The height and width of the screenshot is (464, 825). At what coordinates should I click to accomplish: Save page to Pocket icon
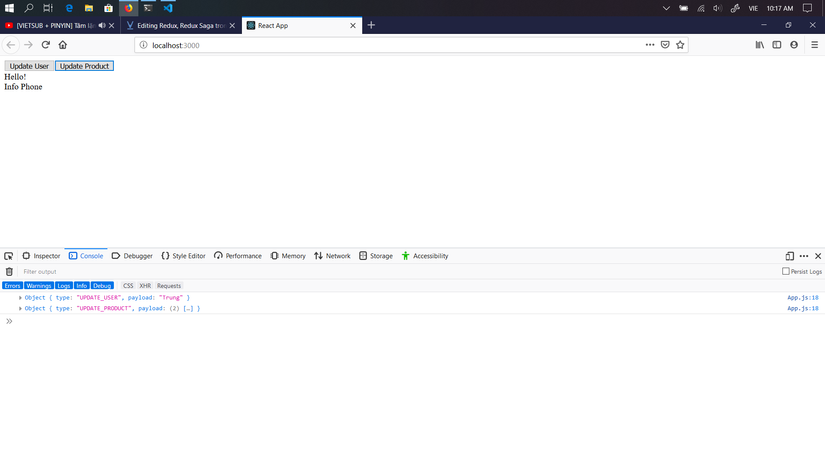tap(665, 45)
